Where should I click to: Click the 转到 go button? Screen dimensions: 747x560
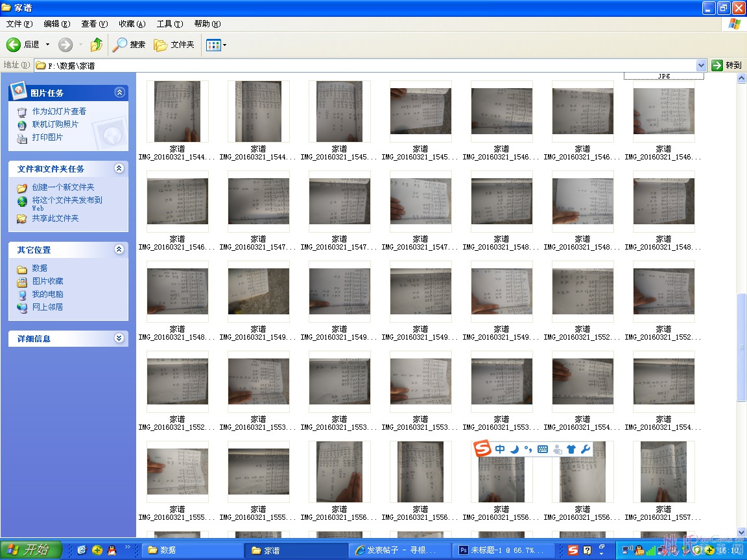(x=726, y=65)
